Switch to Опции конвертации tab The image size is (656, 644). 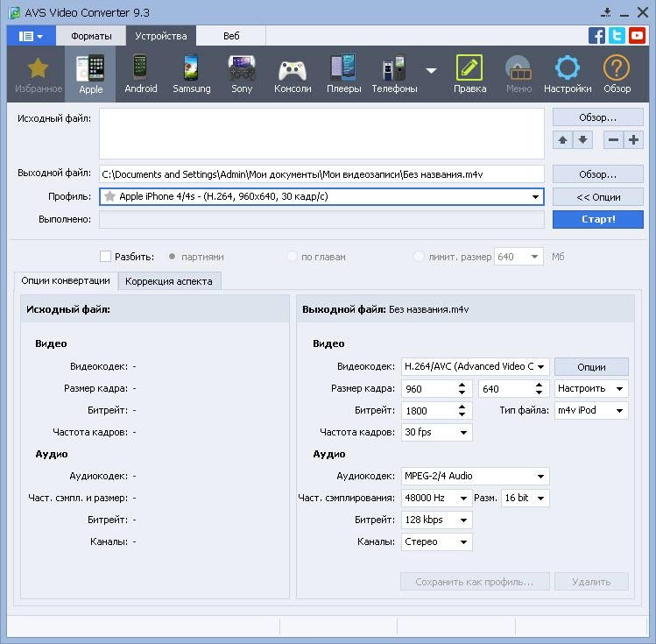click(x=66, y=280)
